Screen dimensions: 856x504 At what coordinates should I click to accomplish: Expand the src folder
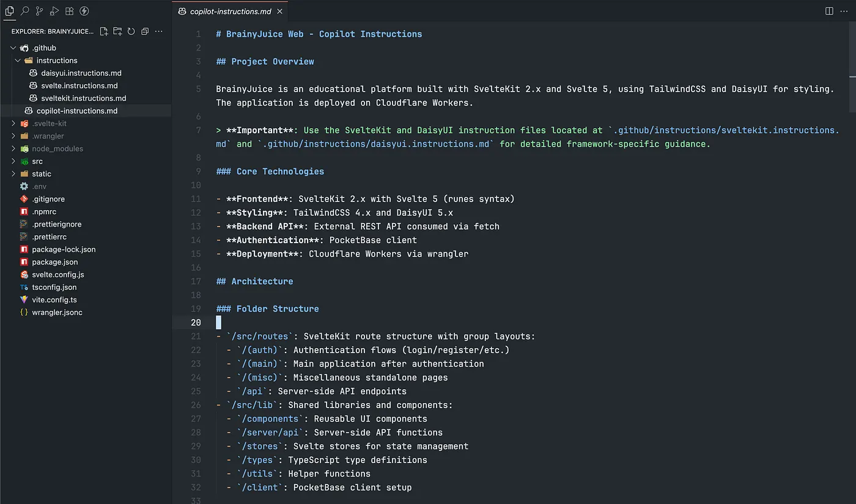tap(13, 161)
